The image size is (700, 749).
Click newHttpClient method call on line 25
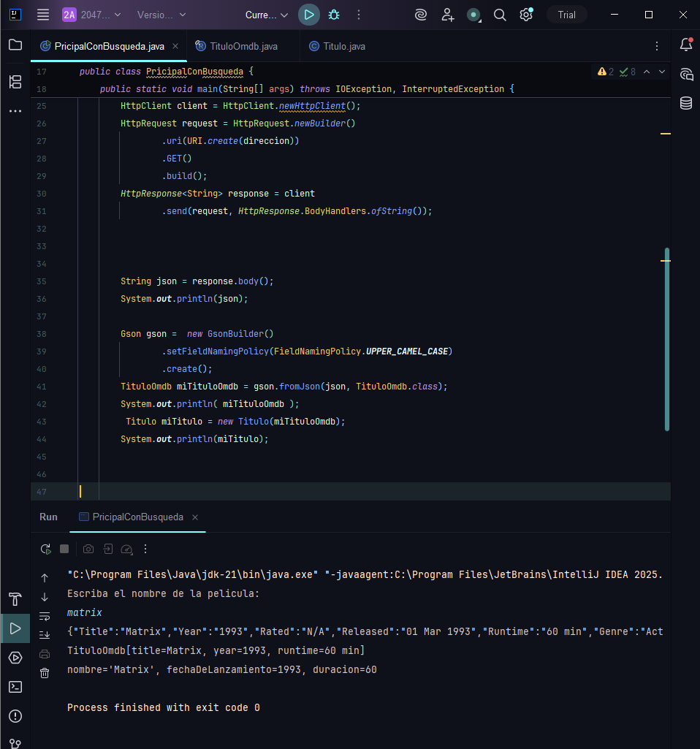pos(312,106)
